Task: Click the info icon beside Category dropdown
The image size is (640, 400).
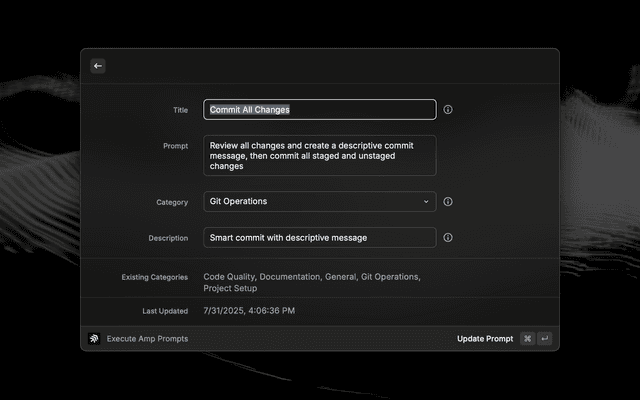Action: click(448, 202)
